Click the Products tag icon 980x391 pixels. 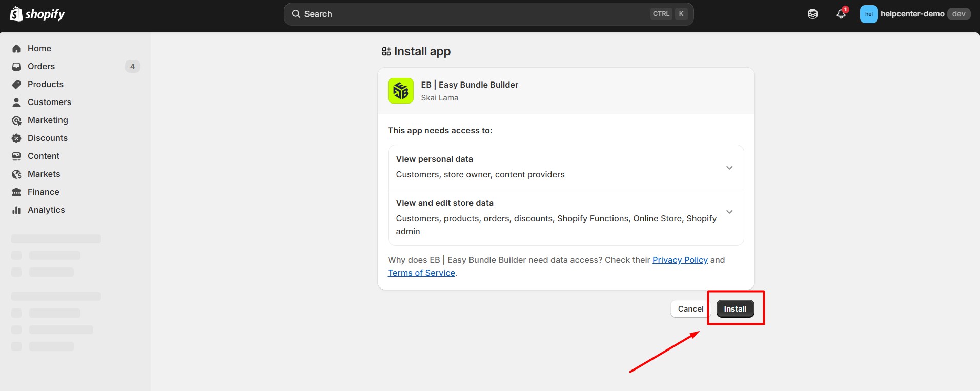pyautogui.click(x=16, y=84)
